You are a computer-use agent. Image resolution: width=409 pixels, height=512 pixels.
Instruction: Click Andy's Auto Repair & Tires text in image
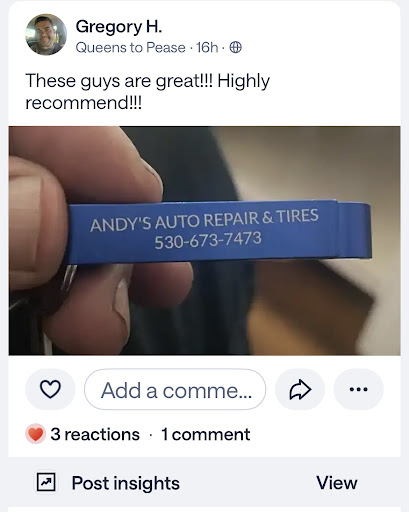coord(204,220)
